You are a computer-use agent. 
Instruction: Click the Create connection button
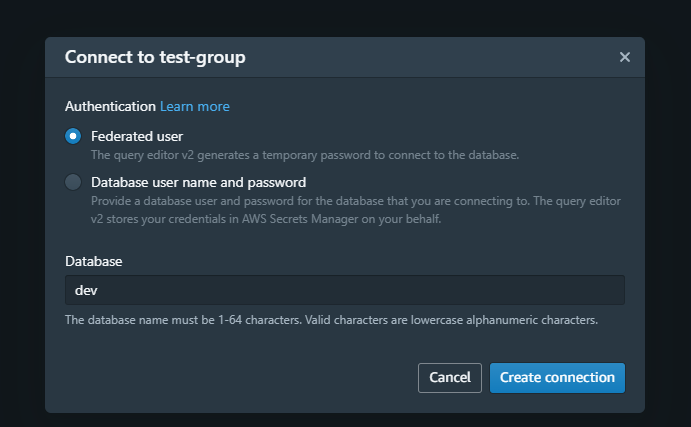click(x=557, y=377)
